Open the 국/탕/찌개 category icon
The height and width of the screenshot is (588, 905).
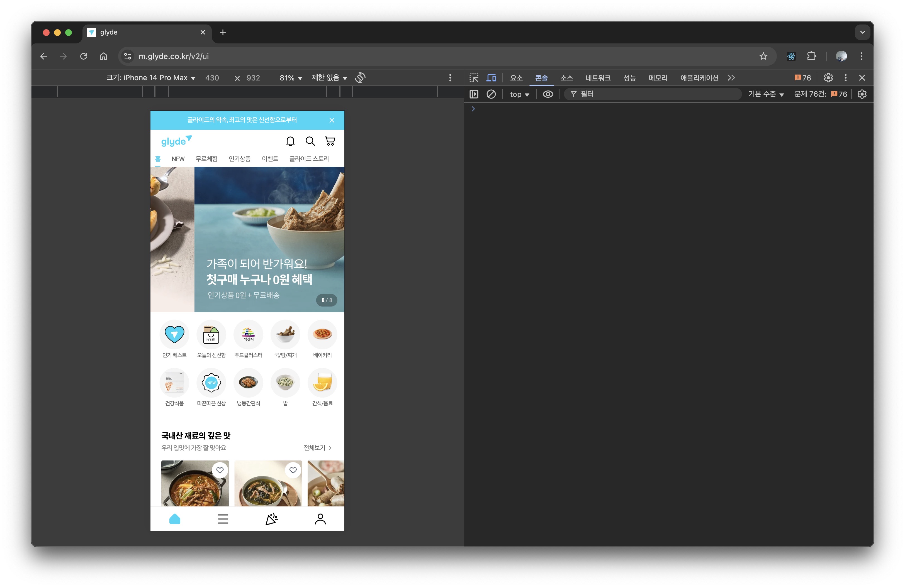click(285, 334)
